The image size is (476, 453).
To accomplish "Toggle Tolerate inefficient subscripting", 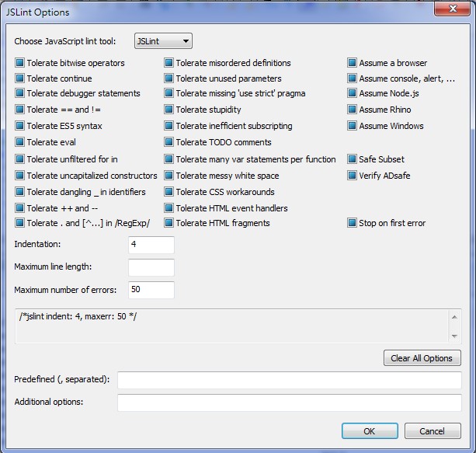I will pos(169,126).
